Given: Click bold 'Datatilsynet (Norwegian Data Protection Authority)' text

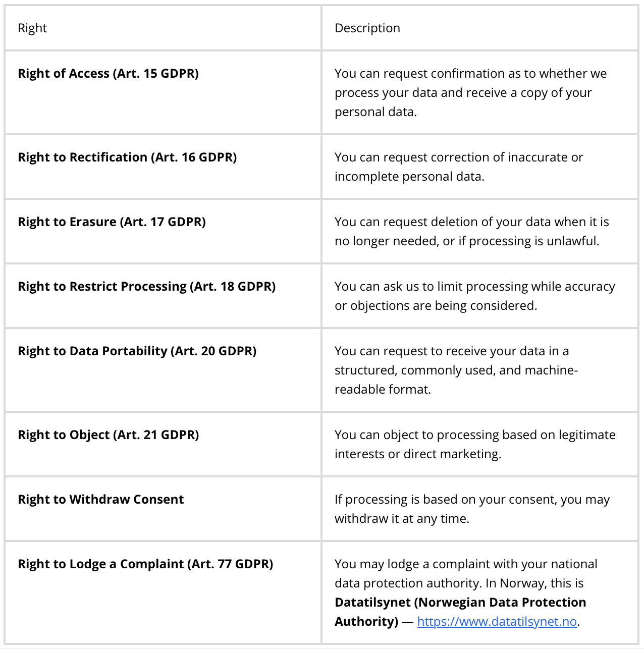Looking at the screenshot, I should coord(460,612).
